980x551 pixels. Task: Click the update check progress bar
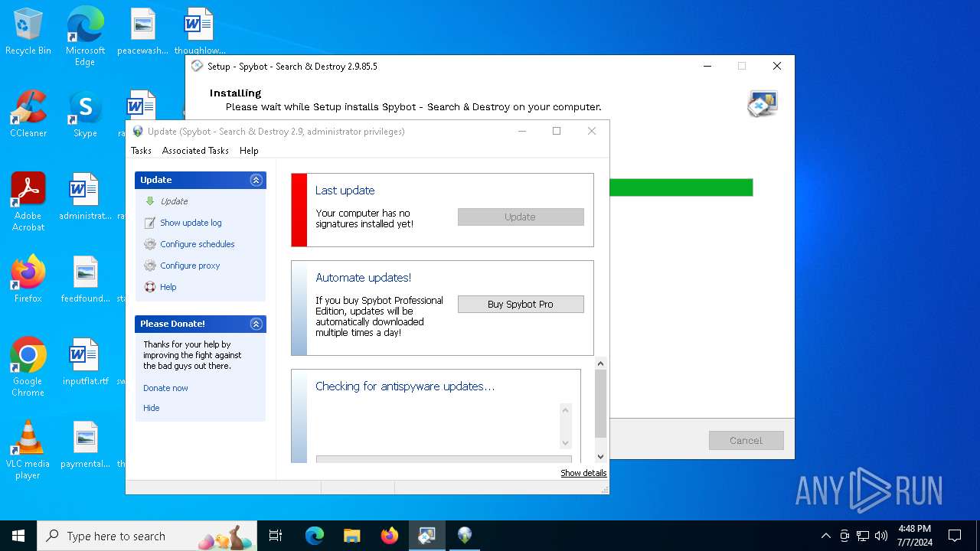[x=444, y=459]
